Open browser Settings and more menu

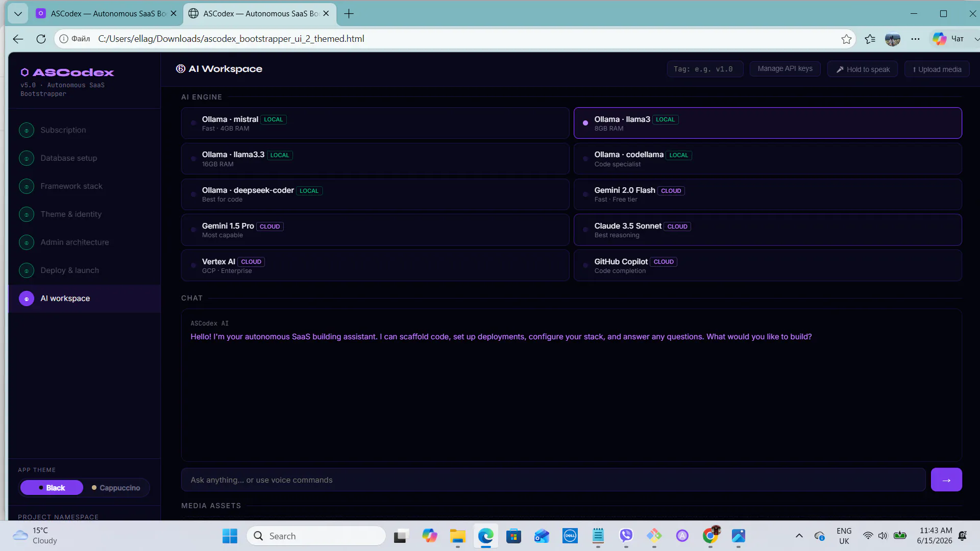[916, 39]
